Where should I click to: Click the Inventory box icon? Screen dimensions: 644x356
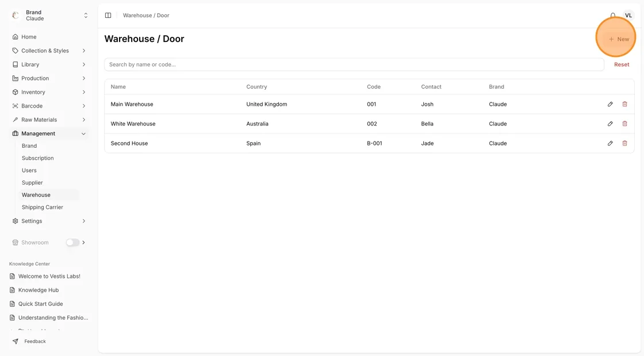[x=15, y=92]
